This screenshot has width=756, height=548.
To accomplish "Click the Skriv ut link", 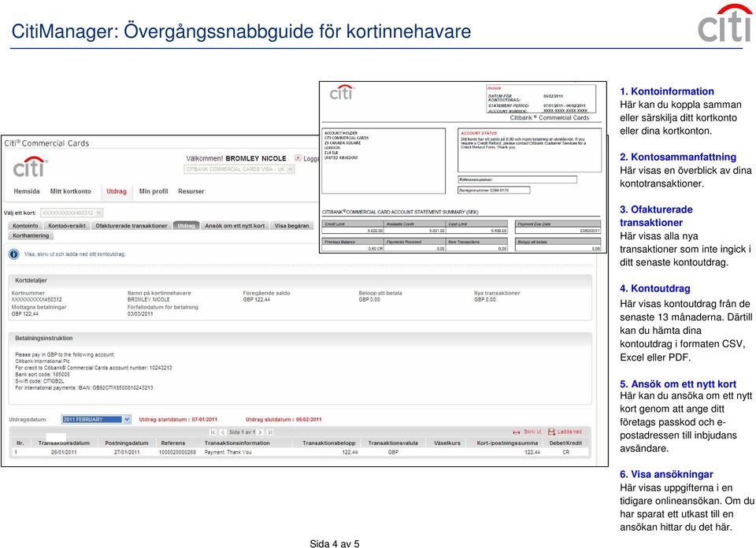I will point(532,431).
